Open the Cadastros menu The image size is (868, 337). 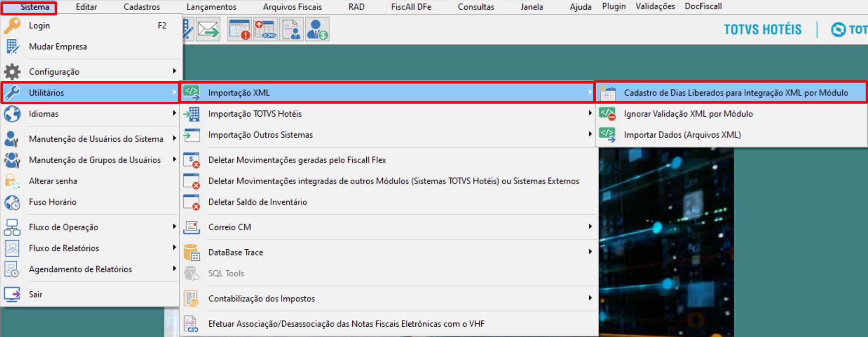142,7
